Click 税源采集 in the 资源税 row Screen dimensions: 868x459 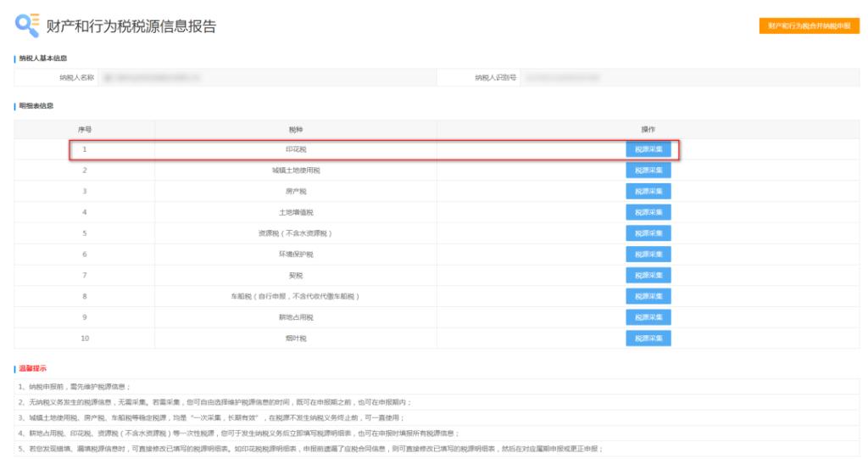(648, 233)
